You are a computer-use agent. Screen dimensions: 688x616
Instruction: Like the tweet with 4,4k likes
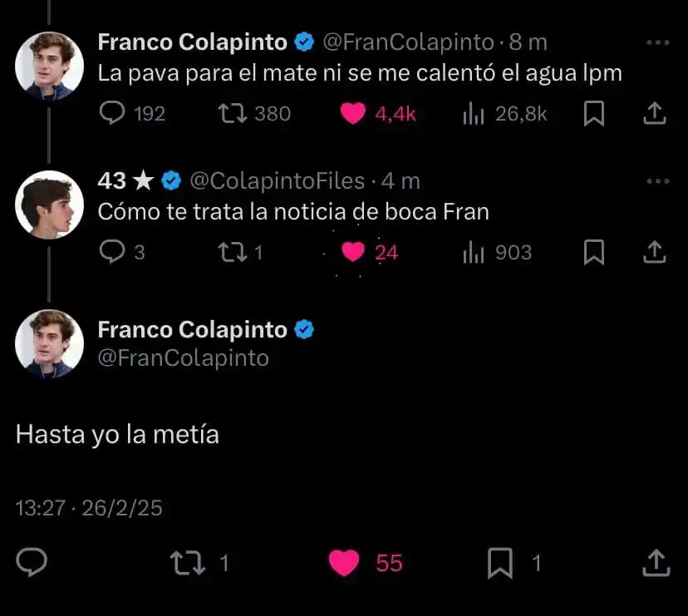(353, 113)
